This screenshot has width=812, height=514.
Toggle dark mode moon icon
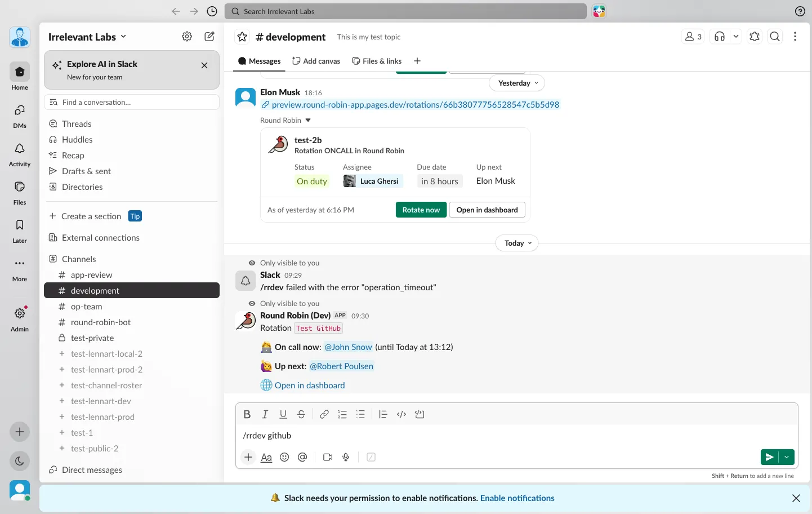coord(20,461)
